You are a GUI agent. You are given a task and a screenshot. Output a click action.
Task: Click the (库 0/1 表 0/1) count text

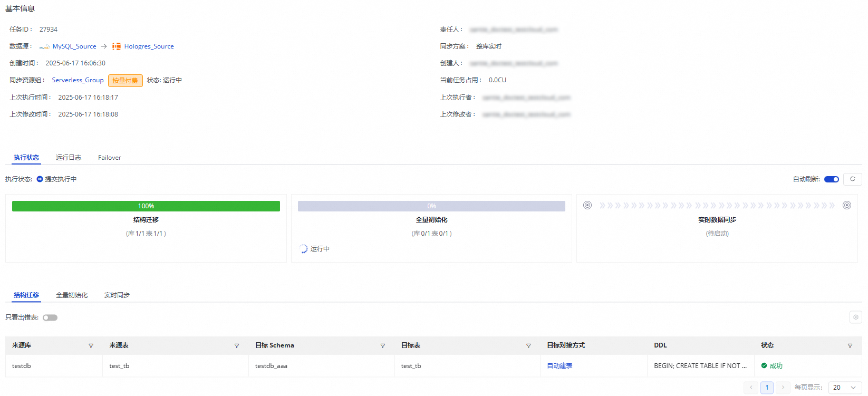click(x=431, y=234)
